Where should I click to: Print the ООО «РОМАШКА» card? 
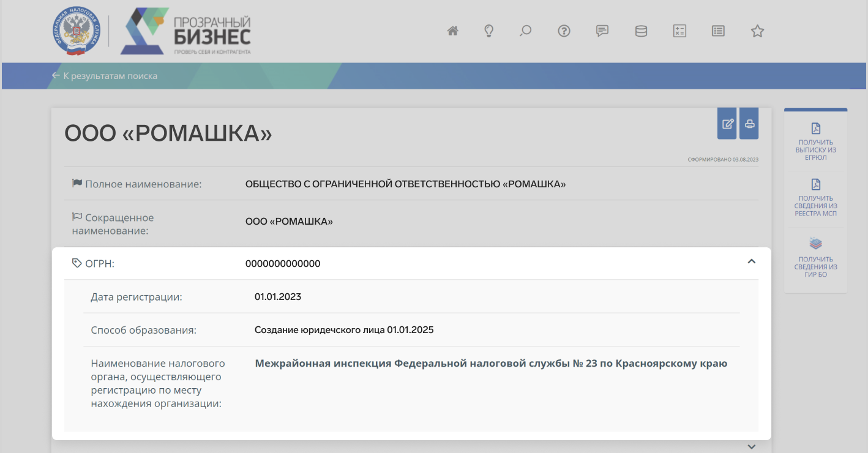click(x=749, y=124)
